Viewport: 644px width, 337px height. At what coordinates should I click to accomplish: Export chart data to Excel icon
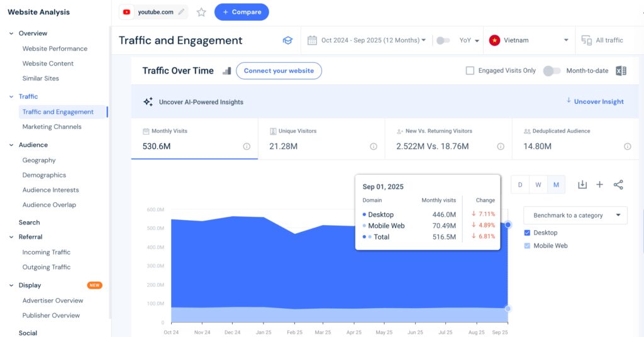[x=621, y=71]
